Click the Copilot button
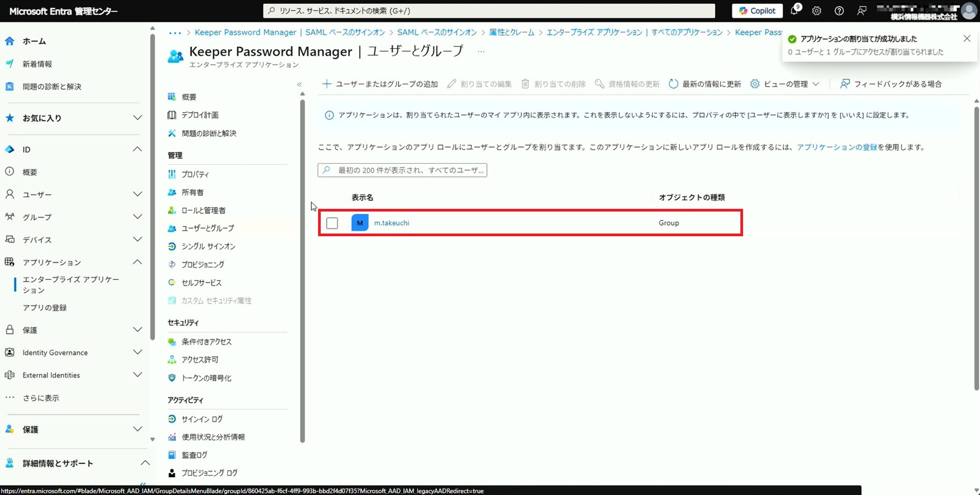980x495 pixels. click(x=757, y=11)
